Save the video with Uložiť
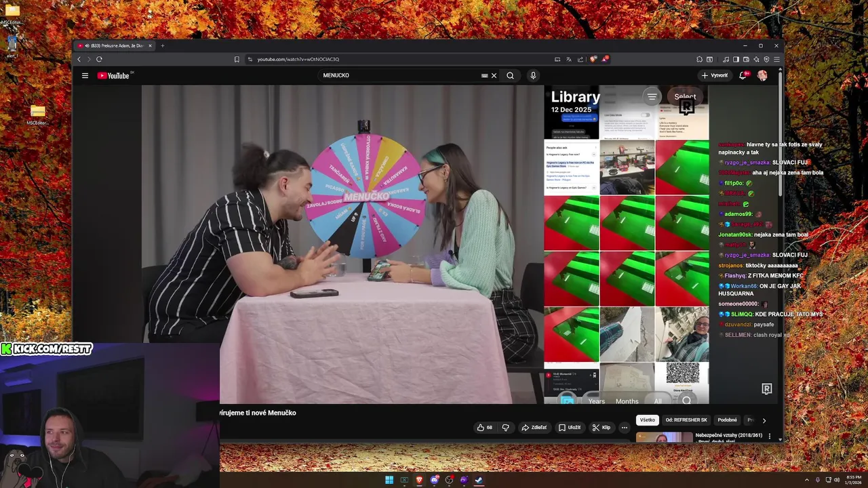The width and height of the screenshot is (868, 488). coord(570,428)
